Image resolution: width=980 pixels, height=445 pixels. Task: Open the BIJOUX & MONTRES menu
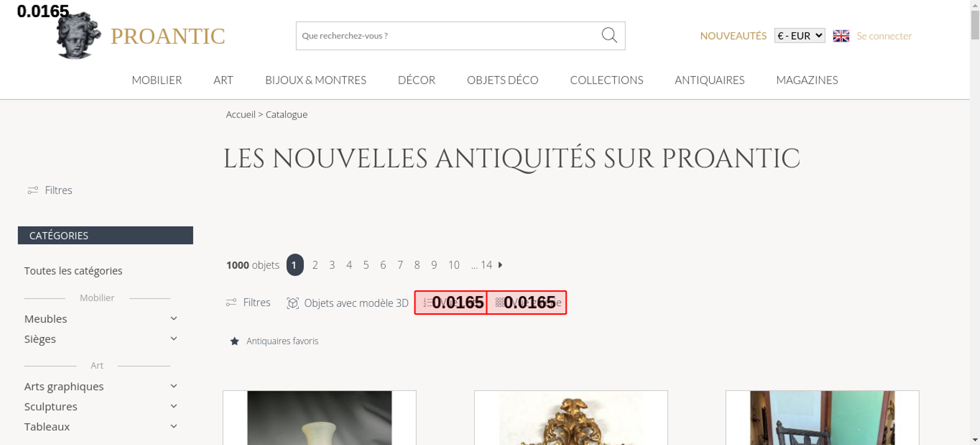pos(316,80)
